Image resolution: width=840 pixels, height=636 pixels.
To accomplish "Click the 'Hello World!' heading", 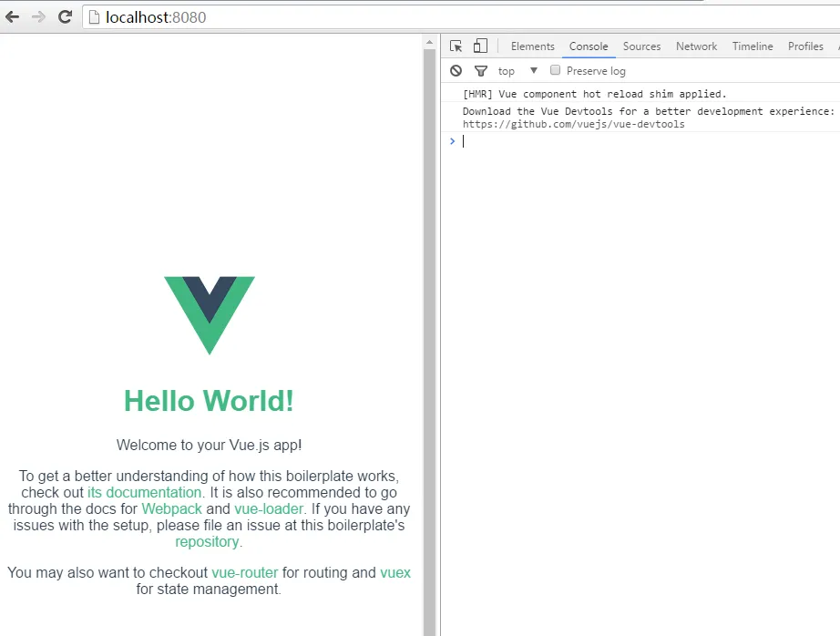I will [x=209, y=401].
